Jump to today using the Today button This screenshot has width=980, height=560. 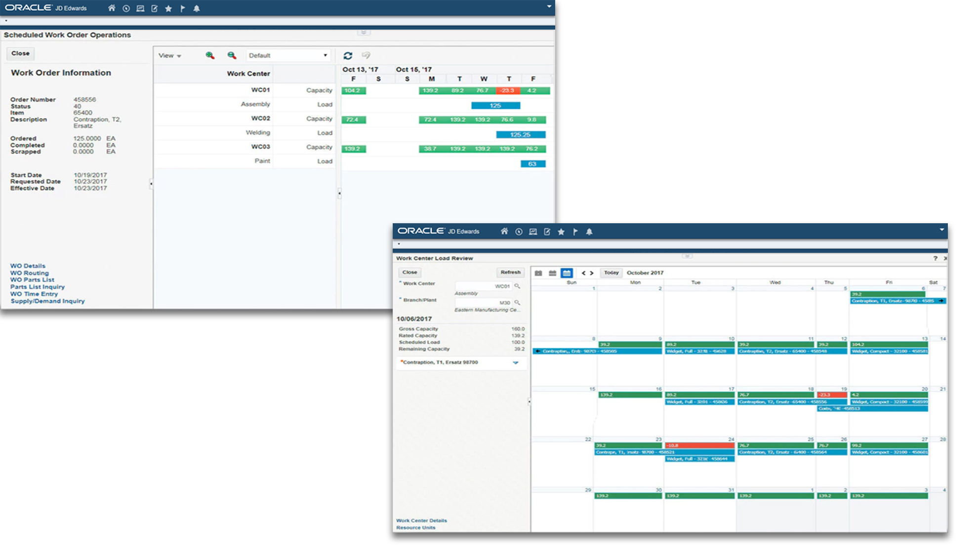pyautogui.click(x=611, y=272)
